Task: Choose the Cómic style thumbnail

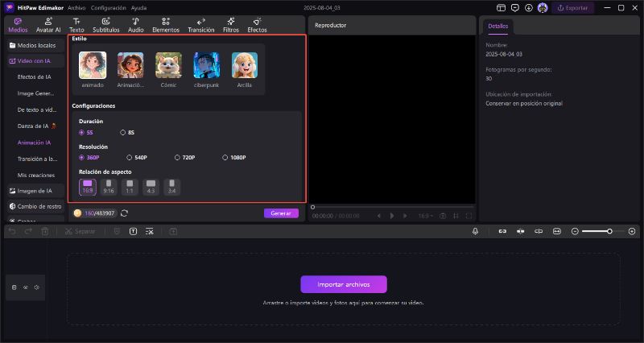Action: click(x=169, y=65)
